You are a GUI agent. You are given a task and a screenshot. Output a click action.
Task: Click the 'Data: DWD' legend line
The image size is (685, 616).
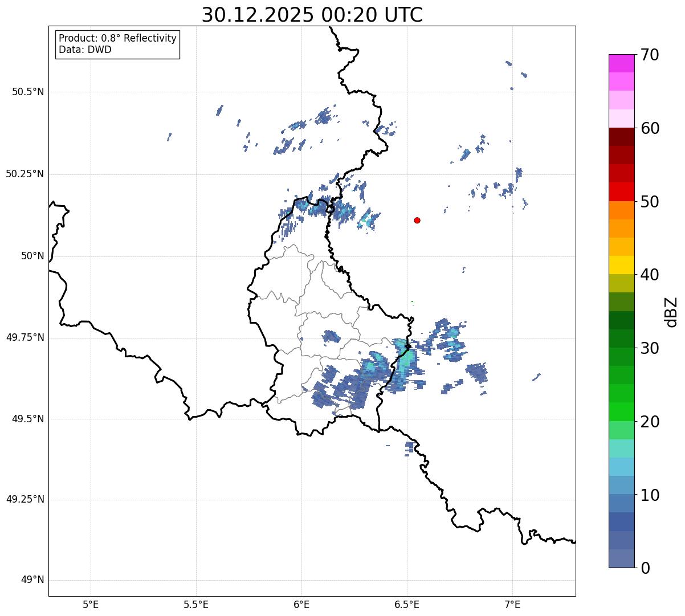coord(85,50)
